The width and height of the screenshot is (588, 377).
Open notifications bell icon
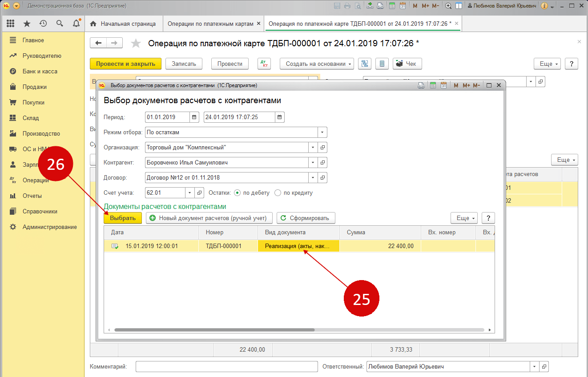pyautogui.click(x=76, y=24)
